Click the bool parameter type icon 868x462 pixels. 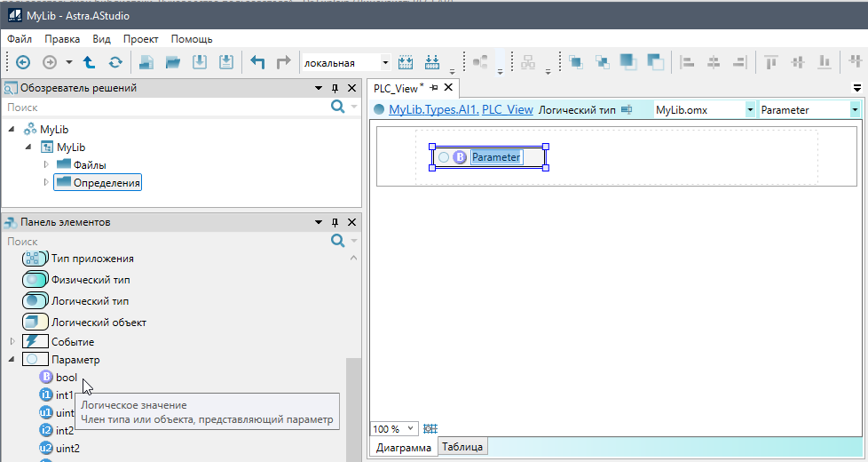point(46,378)
